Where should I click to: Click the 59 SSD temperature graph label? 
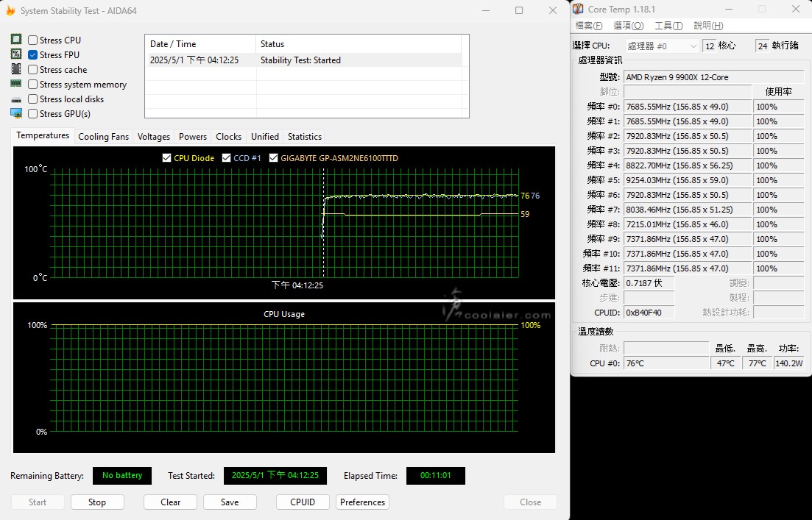pos(525,214)
